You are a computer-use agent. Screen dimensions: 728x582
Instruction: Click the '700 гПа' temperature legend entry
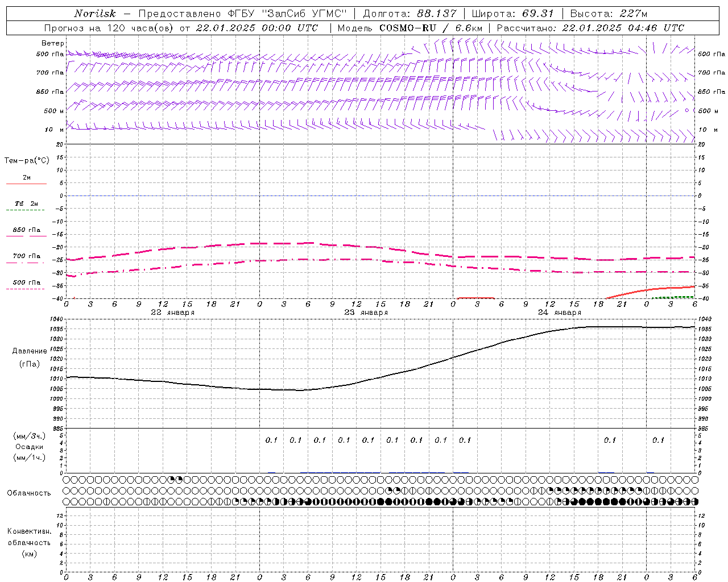coord(27,256)
